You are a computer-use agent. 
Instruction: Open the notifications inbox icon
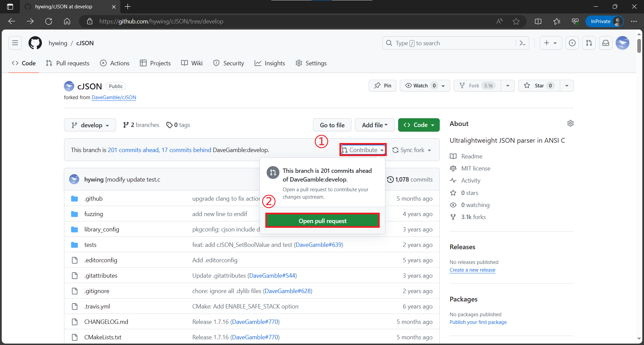pos(606,43)
